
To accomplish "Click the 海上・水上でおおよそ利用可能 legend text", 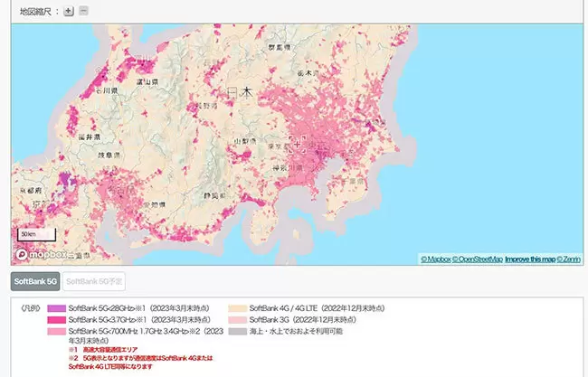I will pyautogui.click(x=296, y=331).
